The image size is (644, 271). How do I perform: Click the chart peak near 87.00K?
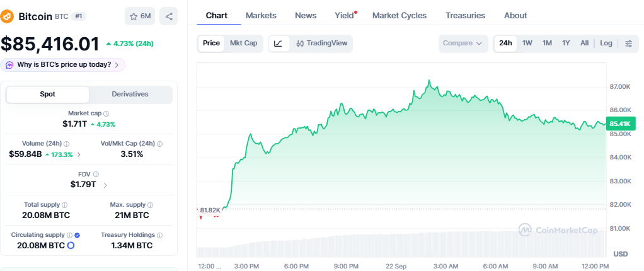tap(429, 81)
